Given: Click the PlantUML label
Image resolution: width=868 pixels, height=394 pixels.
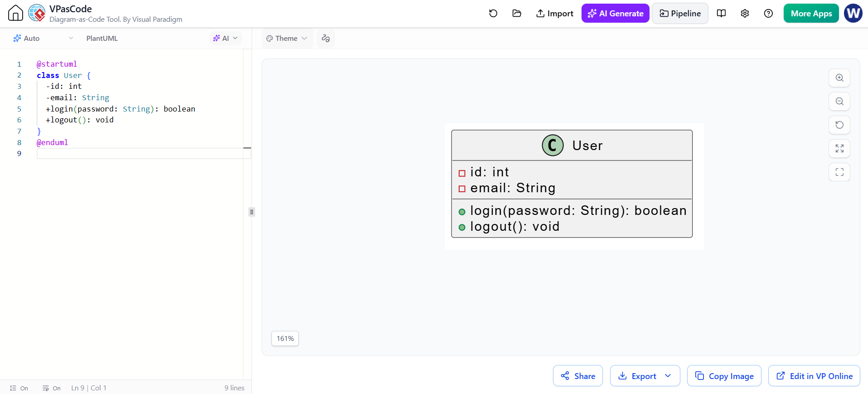Looking at the screenshot, I should tap(102, 39).
